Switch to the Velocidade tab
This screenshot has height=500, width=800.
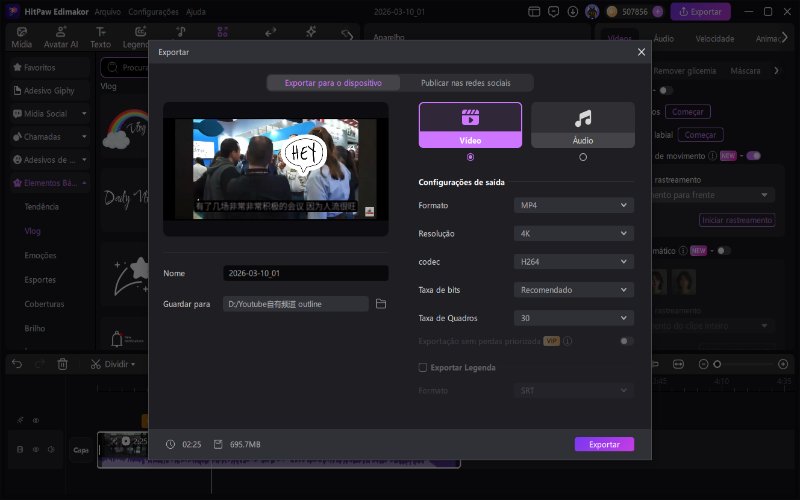point(714,38)
